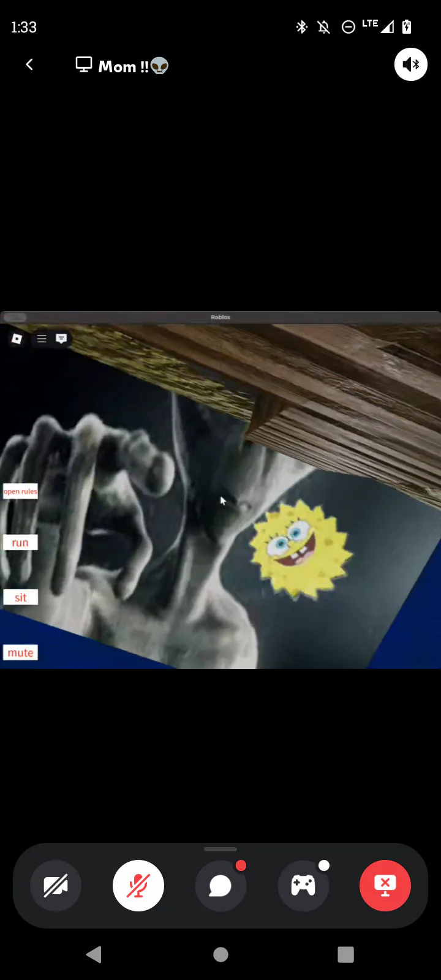Open the voice channel chat
This screenshot has height=980, width=441.
click(x=221, y=886)
